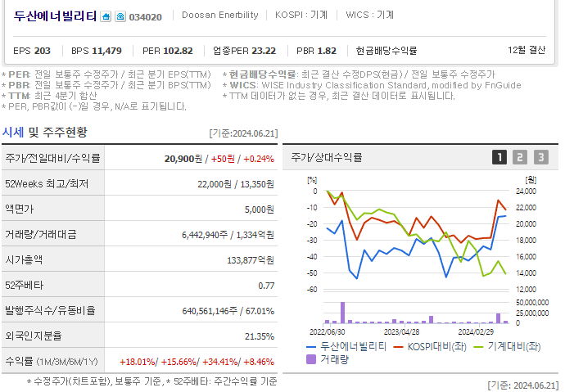
Task: Click the 52Weeks 최고/최저 row label
Action: 47,184
